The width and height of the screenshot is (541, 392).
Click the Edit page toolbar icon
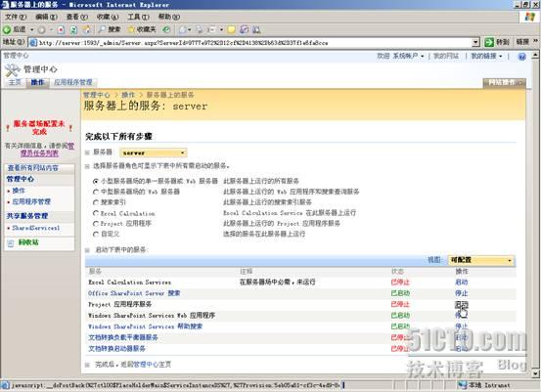coord(212,30)
